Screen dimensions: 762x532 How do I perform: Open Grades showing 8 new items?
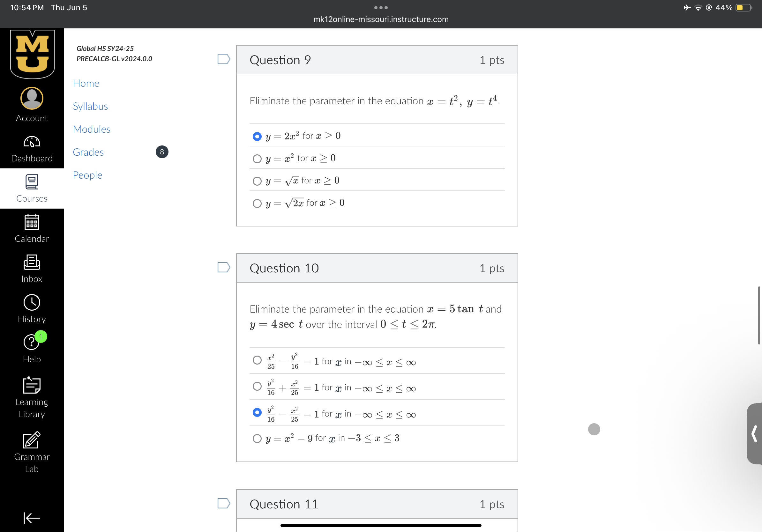pos(88,152)
